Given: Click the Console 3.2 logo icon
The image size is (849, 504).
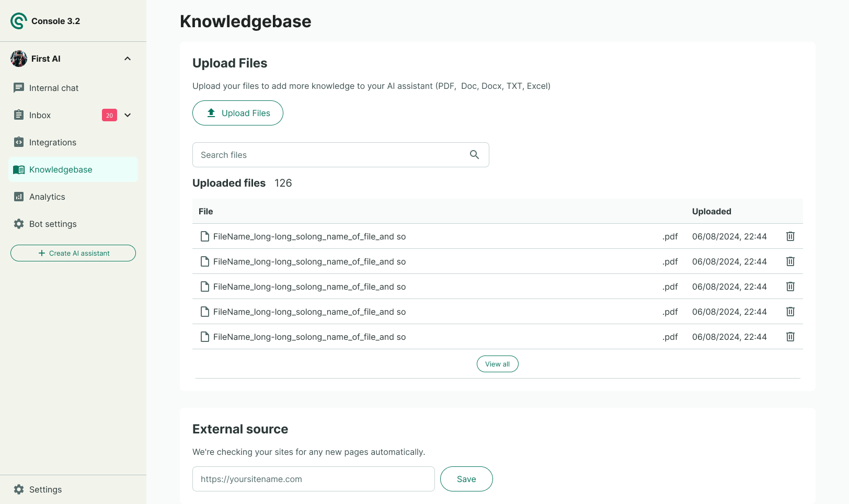Looking at the screenshot, I should (18, 21).
